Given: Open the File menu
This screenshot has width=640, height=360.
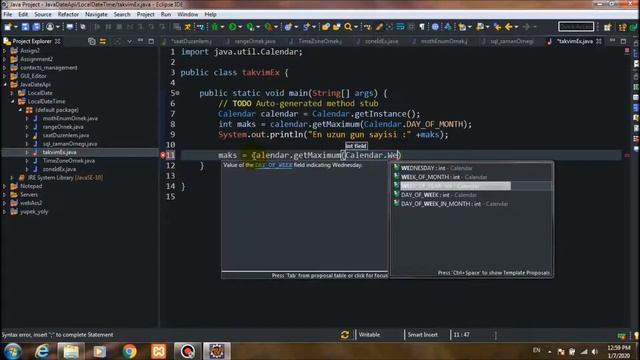Looking at the screenshot, I should pyautogui.click(x=8, y=14).
